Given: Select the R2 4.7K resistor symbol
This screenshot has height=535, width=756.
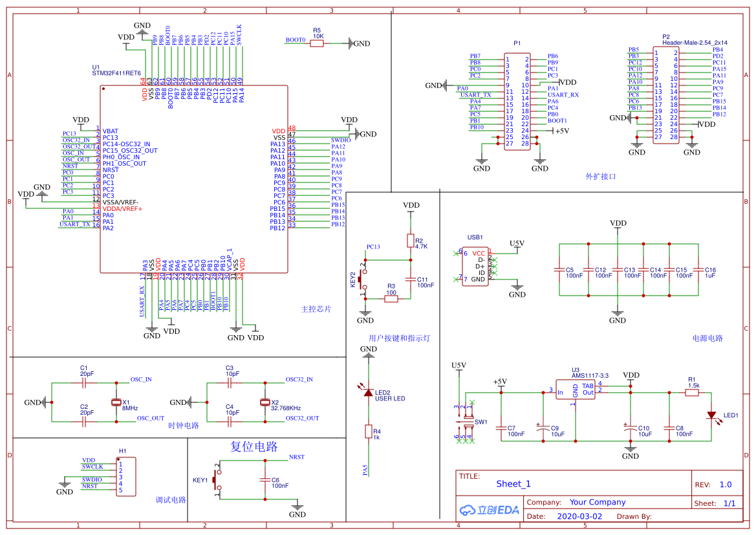Looking at the screenshot, I should point(411,241).
